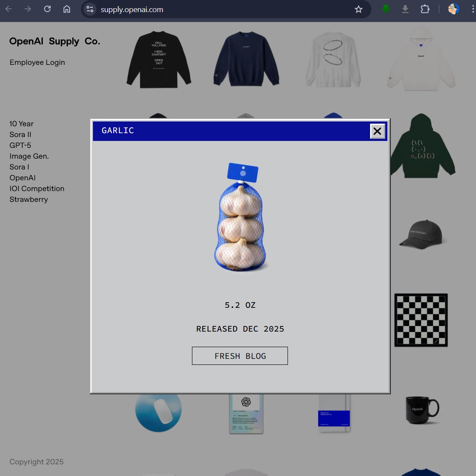The width and height of the screenshot is (476, 476).
Task: Click the 5.2 OZ text
Action: (240, 305)
